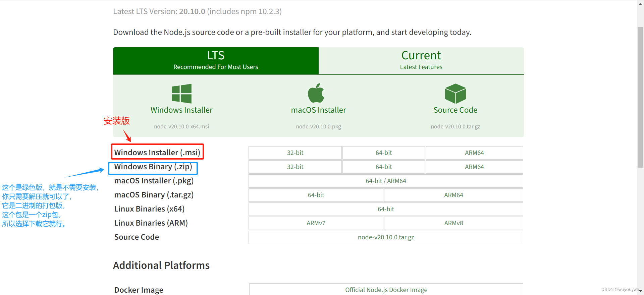Viewport: 644px width, 295px height.
Task: Download ARM64 macOS Binary (.tar.gz)
Action: (x=453, y=195)
